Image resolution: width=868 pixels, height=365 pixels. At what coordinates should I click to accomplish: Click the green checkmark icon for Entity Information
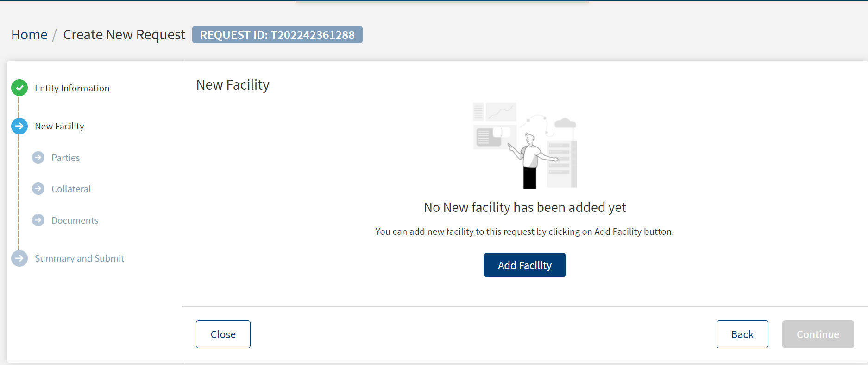click(x=19, y=88)
